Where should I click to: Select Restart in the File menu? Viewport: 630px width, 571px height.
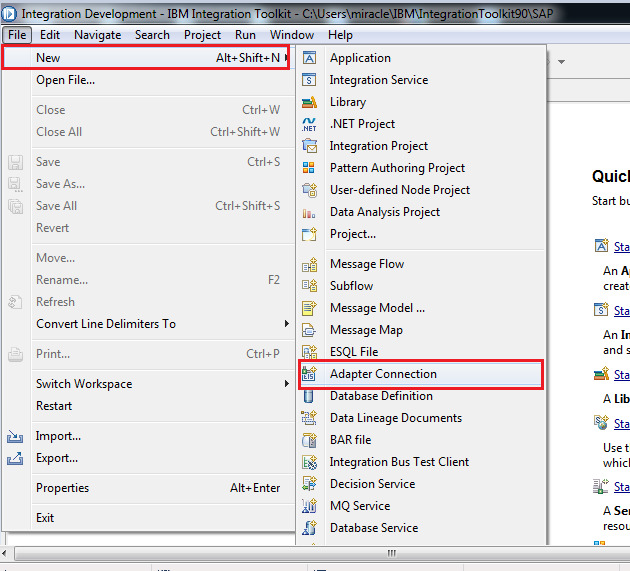coord(149,406)
